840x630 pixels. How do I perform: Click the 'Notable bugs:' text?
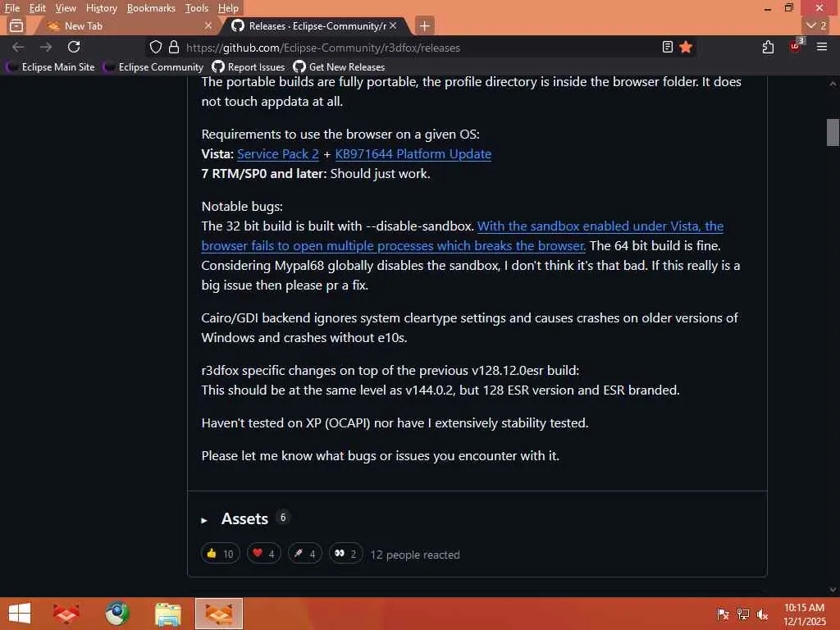click(242, 206)
